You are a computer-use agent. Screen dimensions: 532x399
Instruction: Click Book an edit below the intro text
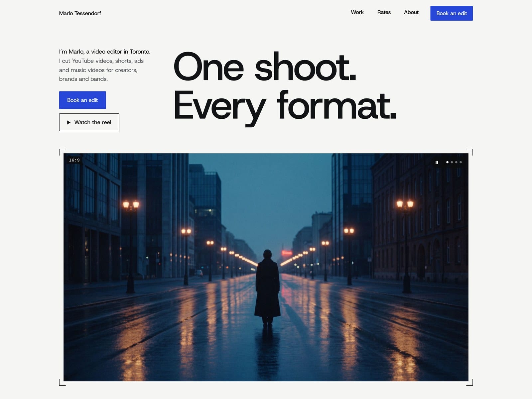[82, 100]
